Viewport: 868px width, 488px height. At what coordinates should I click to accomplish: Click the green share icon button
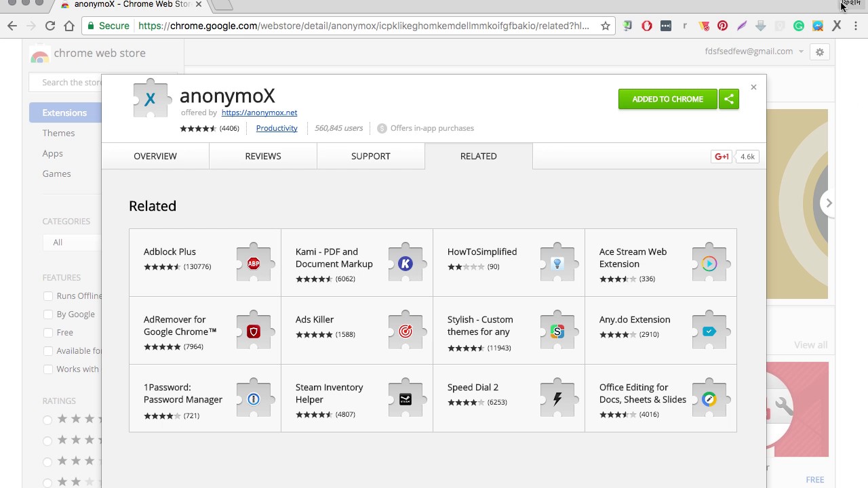(729, 99)
